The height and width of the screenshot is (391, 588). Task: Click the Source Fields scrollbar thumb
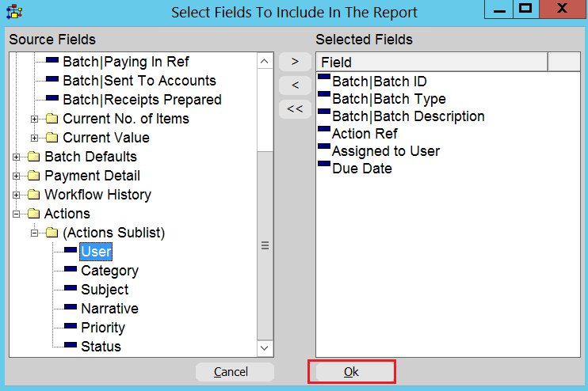(x=265, y=245)
